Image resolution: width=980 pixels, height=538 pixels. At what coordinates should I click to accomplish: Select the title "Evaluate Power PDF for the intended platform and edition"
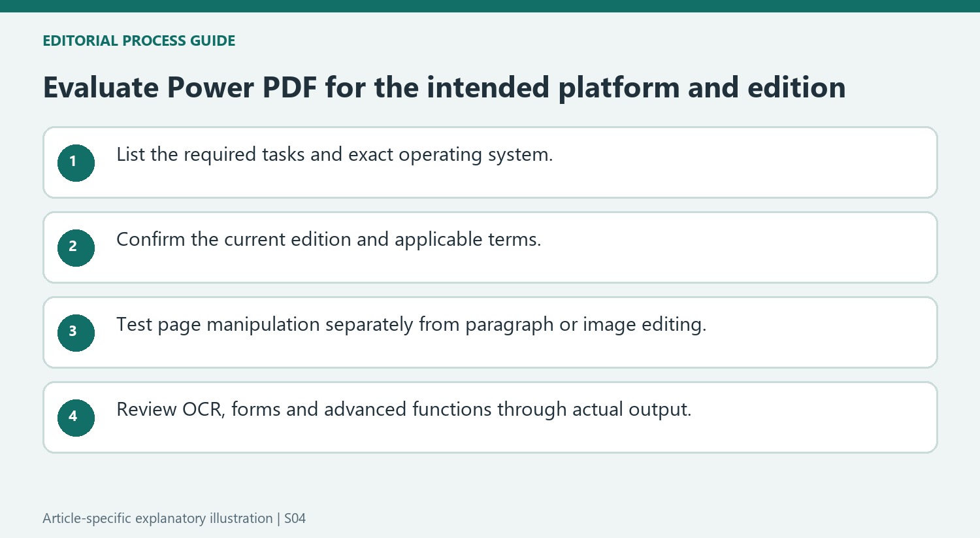click(444, 88)
